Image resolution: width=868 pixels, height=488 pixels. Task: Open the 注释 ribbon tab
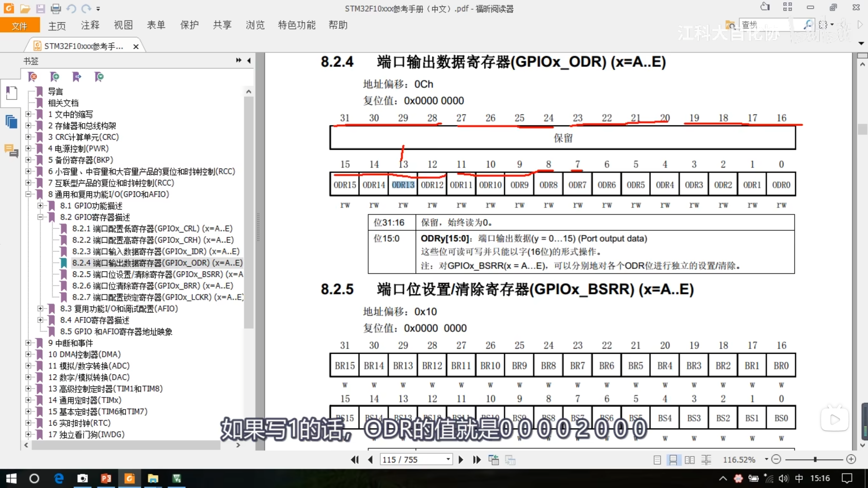[x=90, y=25]
